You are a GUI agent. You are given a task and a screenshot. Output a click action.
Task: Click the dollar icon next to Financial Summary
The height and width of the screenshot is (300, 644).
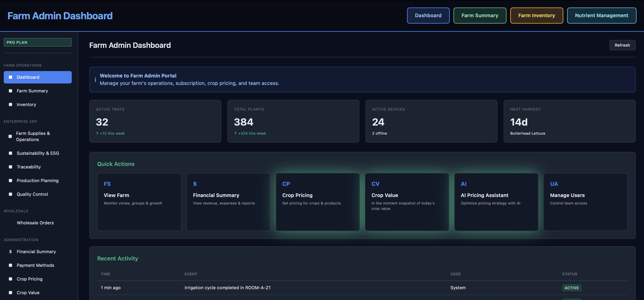[x=10, y=252]
